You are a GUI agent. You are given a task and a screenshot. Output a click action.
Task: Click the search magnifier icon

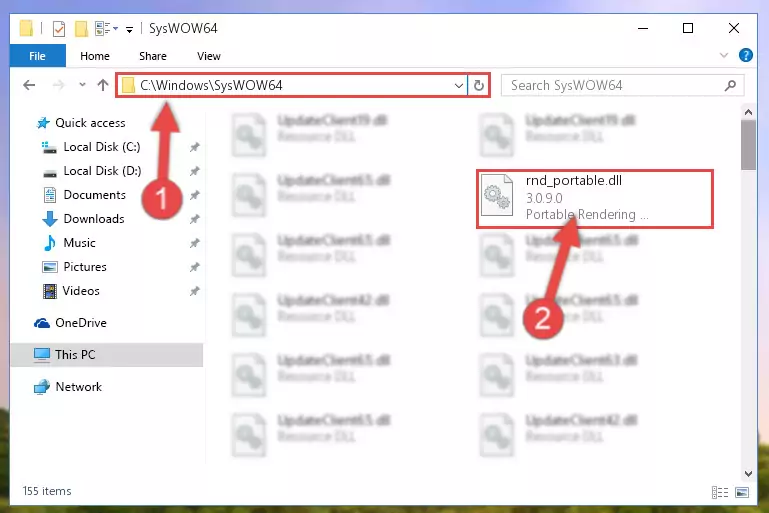(730, 85)
